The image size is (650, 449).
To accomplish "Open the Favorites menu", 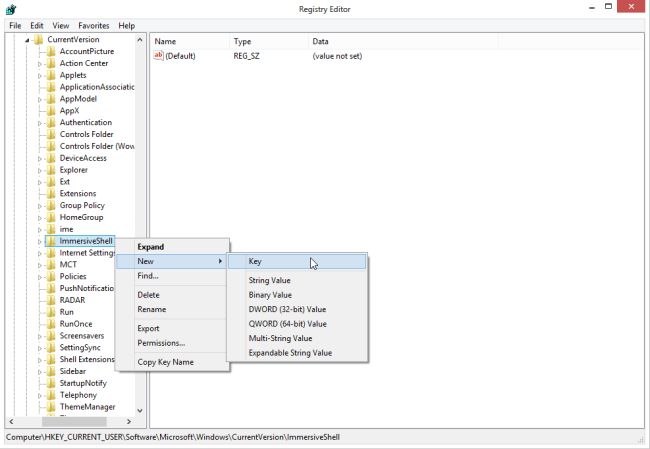I will 94,25.
